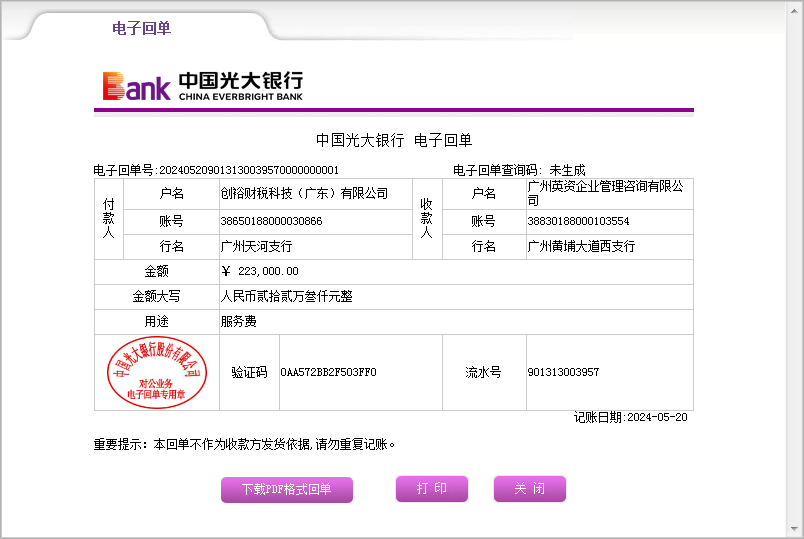This screenshot has height=539, width=804.
Task: Click payee bank branch 广州黄埔大道西支行
Action: pyautogui.click(x=581, y=246)
